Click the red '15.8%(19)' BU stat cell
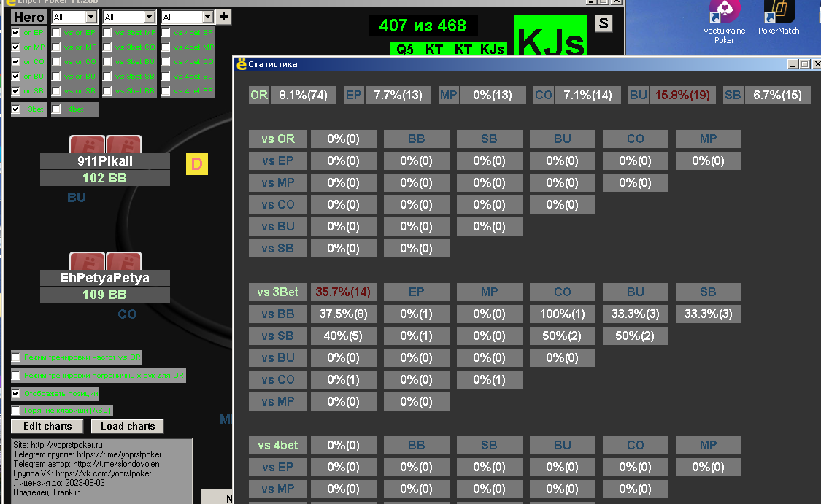The height and width of the screenshot is (504, 821). tap(682, 96)
